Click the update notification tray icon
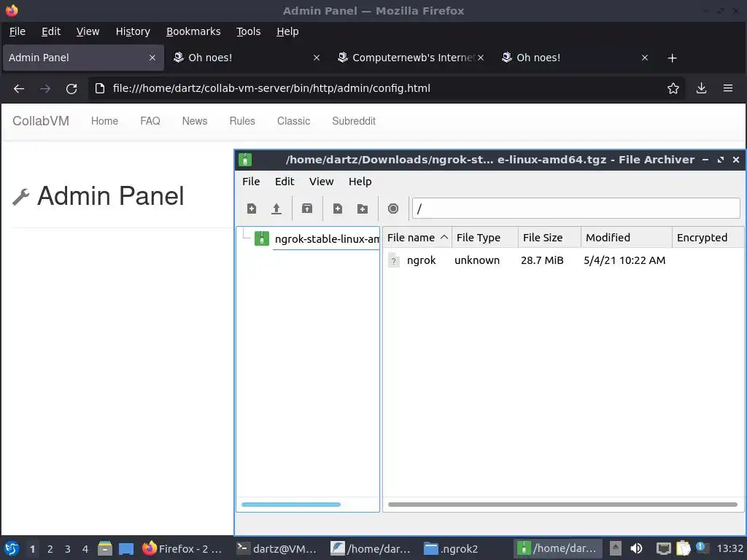This screenshot has height=560, width=747. [701, 548]
